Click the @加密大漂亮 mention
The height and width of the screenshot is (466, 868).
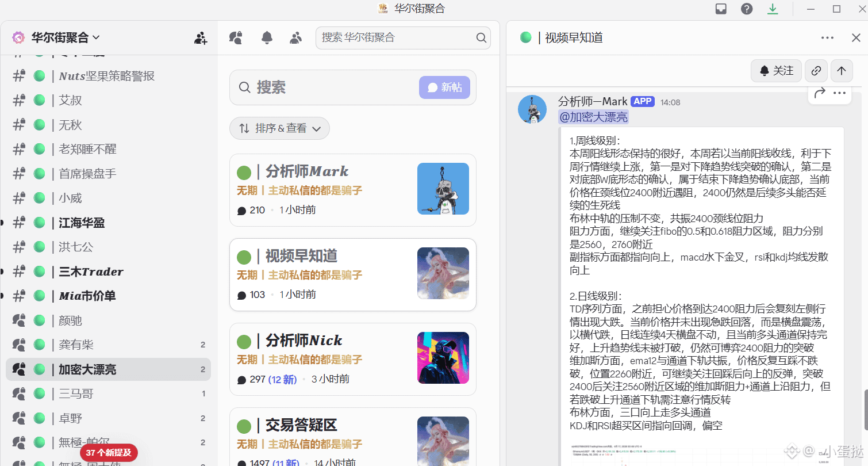point(594,117)
